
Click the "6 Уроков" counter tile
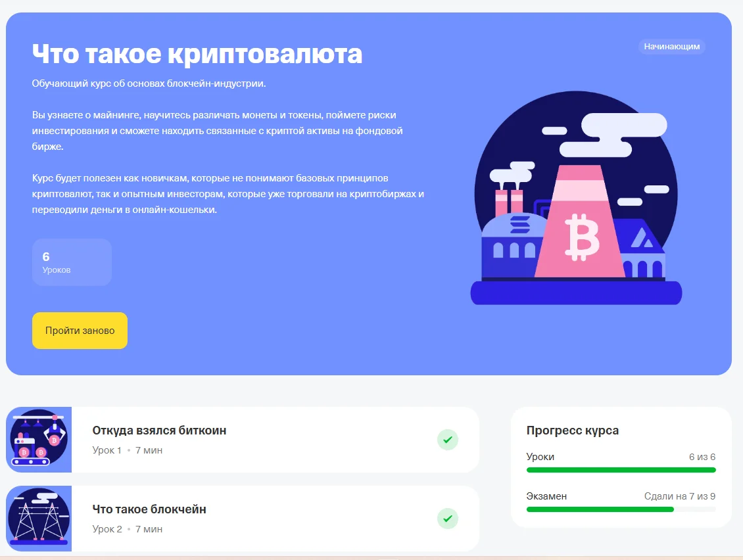tap(72, 262)
